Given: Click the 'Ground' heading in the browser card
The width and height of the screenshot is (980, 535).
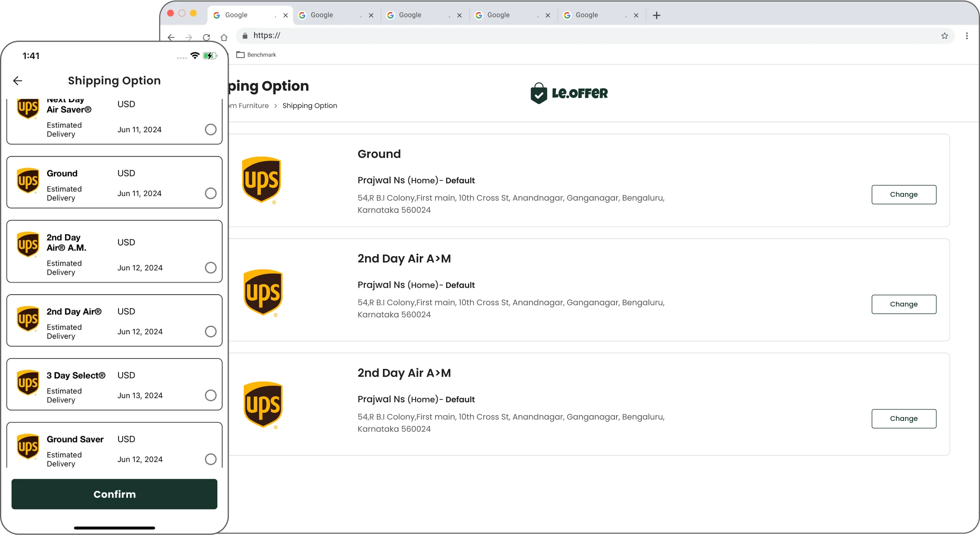Looking at the screenshot, I should tap(379, 154).
